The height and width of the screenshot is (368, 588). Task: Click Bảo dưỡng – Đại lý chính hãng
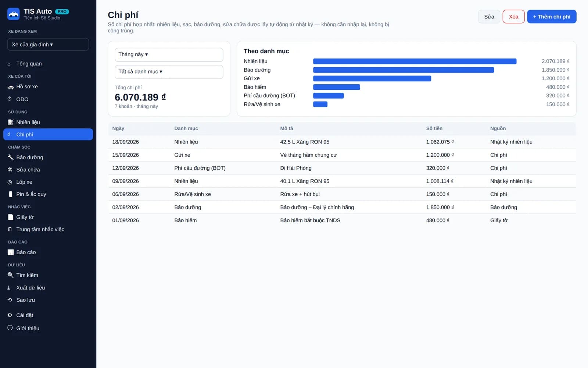pyautogui.click(x=317, y=207)
